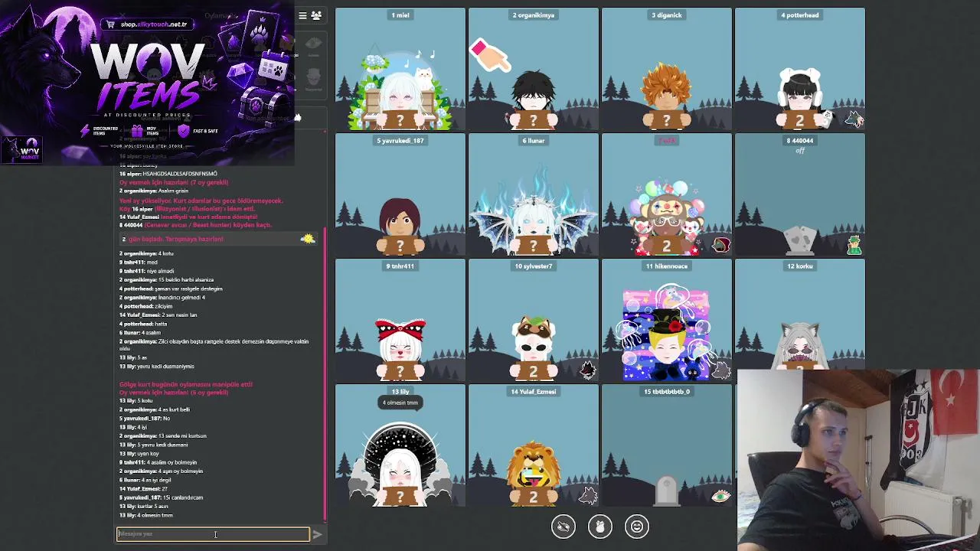The image size is (980, 551).
Task: Click the rose gift button
Action: tap(600, 527)
